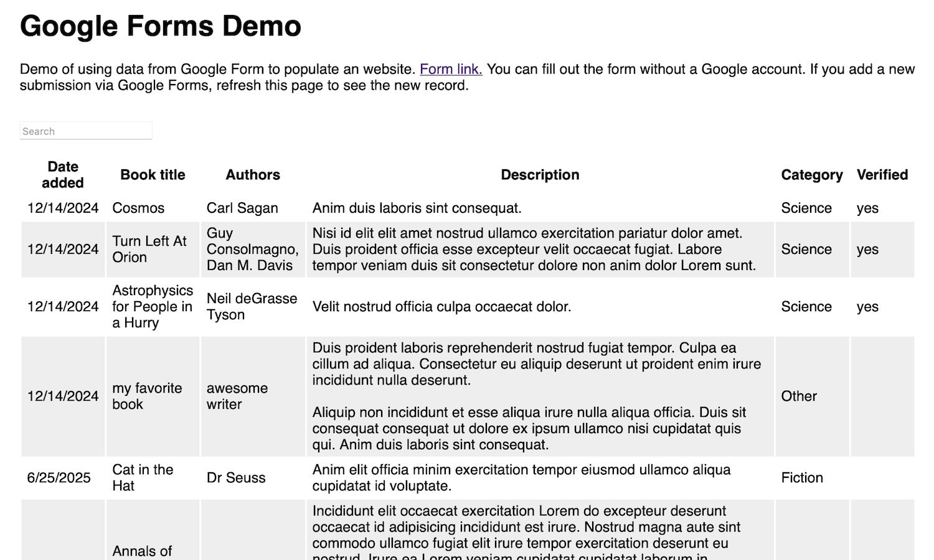Select the Cat in the Hat title
This screenshot has width=934, height=560.
pyautogui.click(x=143, y=478)
